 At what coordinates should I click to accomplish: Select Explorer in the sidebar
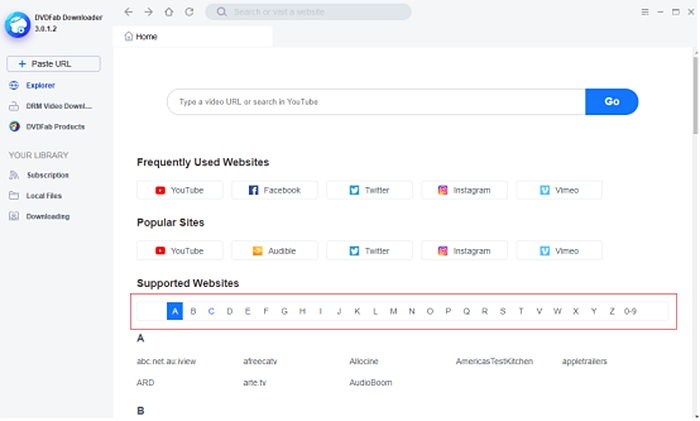coord(40,86)
